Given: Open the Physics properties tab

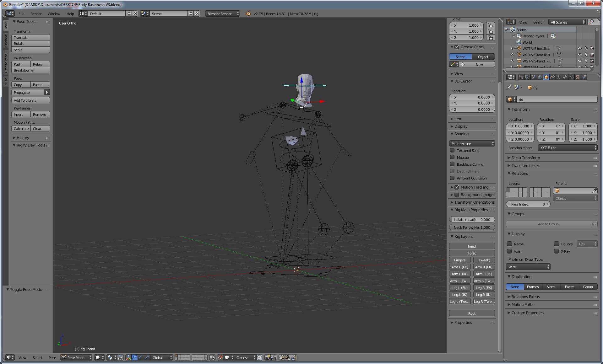Looking at the screenshot, I should tap(584, 77).
